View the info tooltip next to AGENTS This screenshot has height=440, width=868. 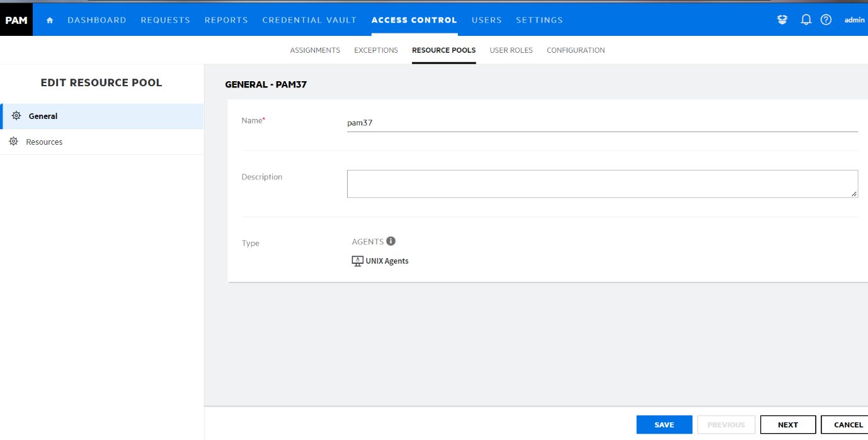(x=391, y=240)
